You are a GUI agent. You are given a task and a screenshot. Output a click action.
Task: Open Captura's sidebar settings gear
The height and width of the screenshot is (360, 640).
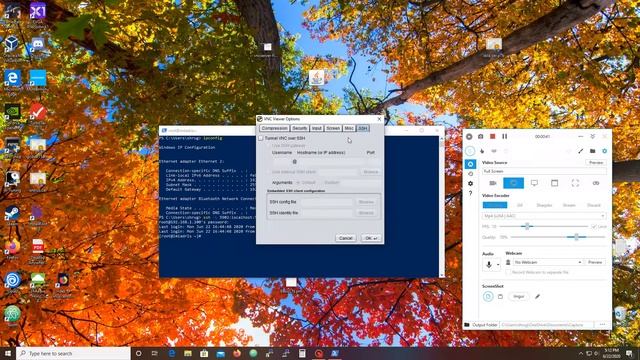pos(470,184)
